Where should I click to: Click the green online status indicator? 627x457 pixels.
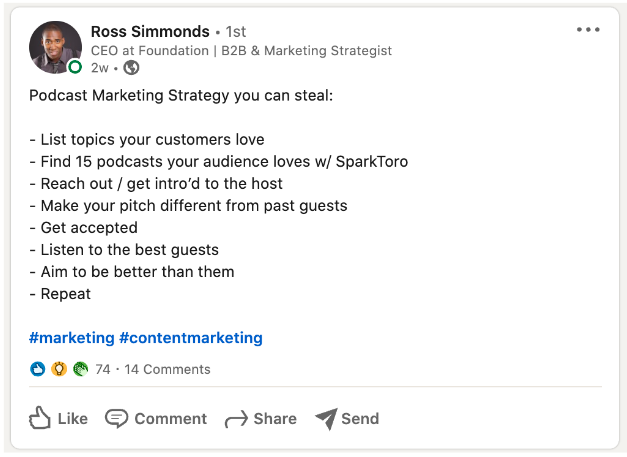[75, 67]
